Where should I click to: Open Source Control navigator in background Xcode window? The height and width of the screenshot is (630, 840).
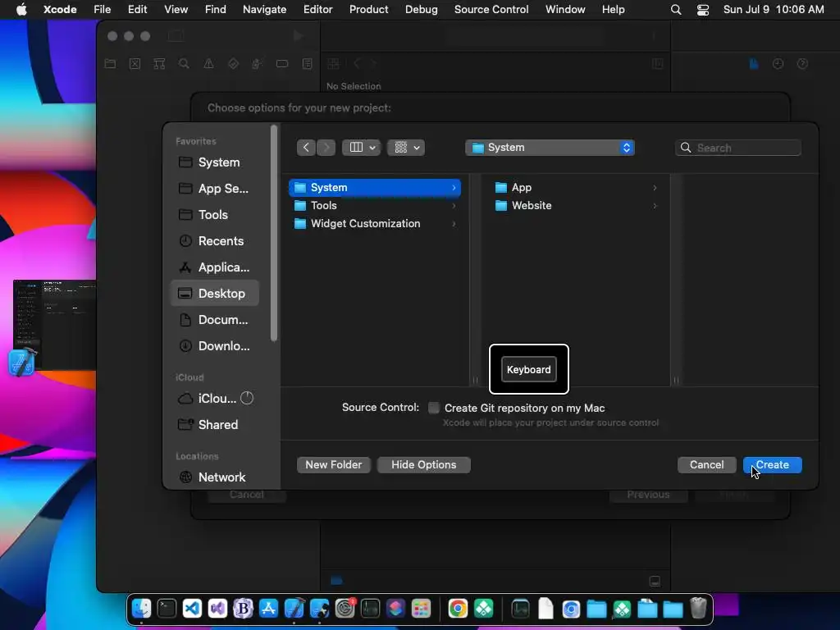click(x=135, y=64)
